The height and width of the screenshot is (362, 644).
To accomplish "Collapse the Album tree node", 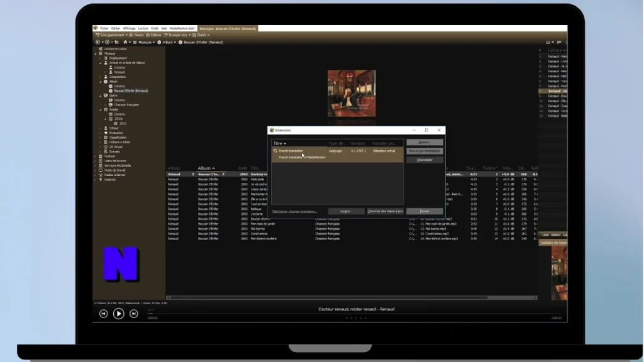I will 100,81.
